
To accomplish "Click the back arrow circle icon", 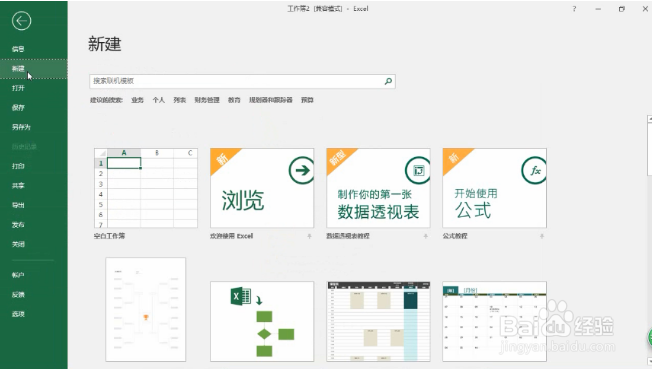I will [22, 20].
